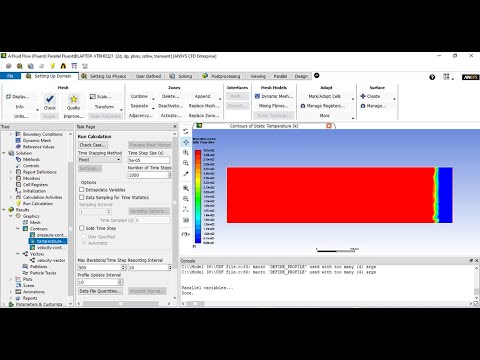Click the Surface Manage icon

(x=363, y=106)
